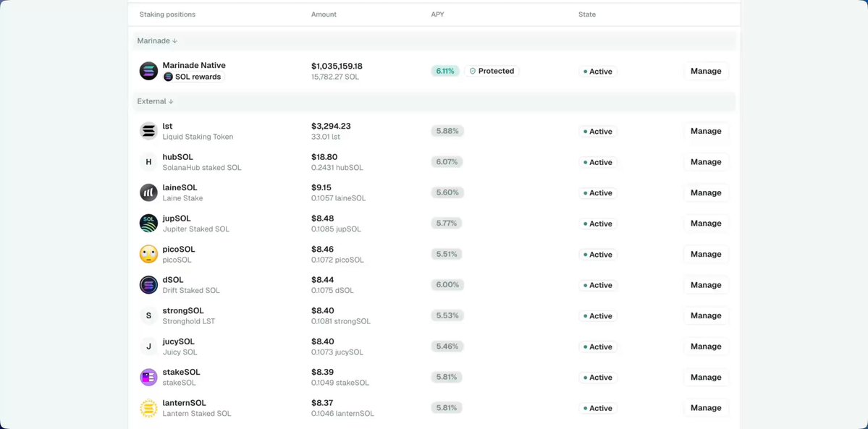
Task: Click the picoSOL emoji icon
Action: tap(148, 254)
